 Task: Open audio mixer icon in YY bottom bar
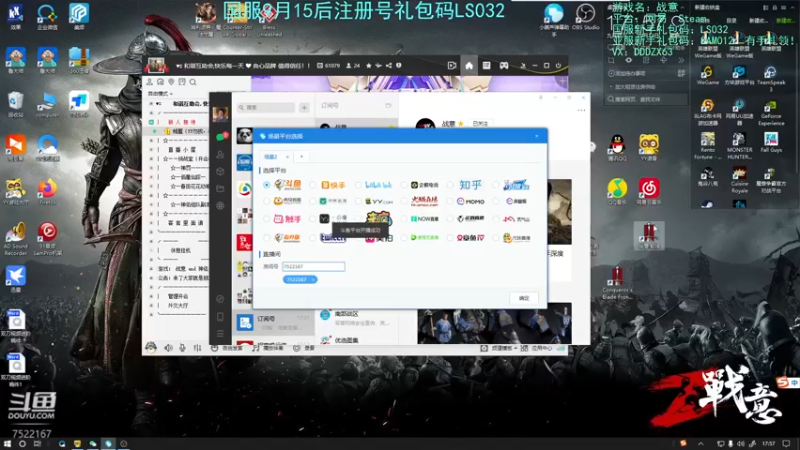(x=197, y=348)
